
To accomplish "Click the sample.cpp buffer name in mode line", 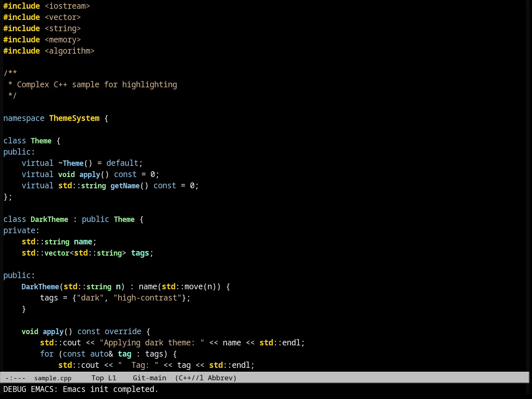I will [53, 378].
